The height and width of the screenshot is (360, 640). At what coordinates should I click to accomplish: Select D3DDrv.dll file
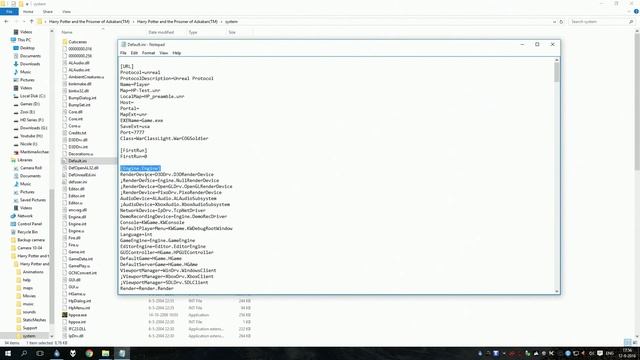point(78,140)
